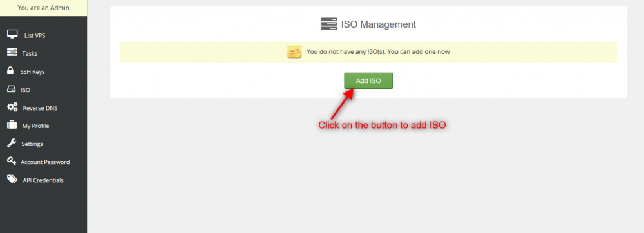
Task: Click the ISO Management header server icon
Action: 329,24
